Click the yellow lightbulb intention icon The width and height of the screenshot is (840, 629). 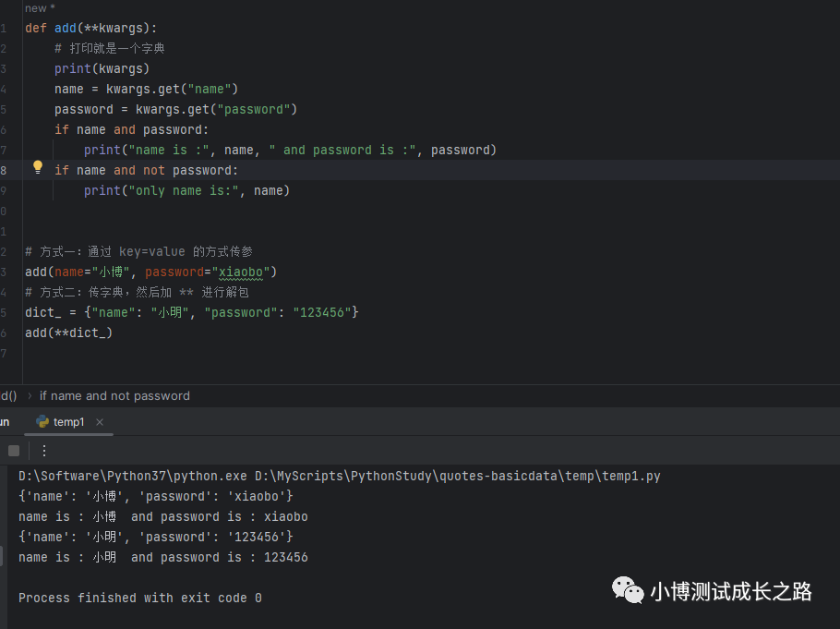tap(38, 168)
